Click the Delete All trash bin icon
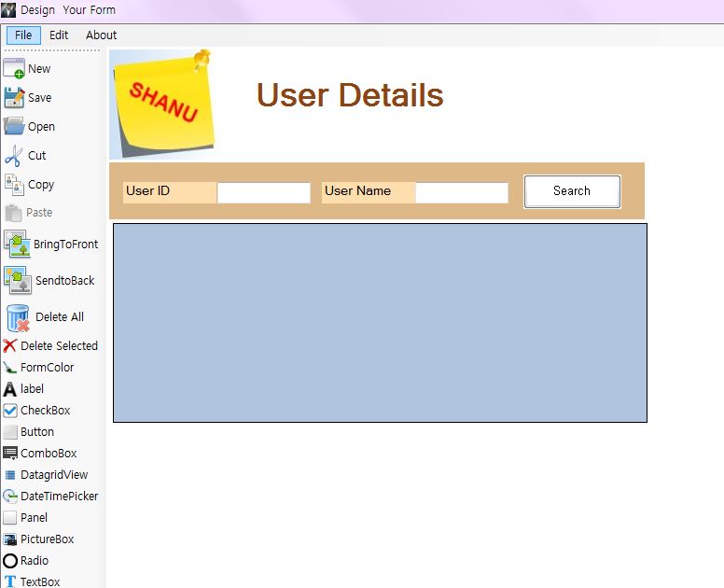Screen dimensions: 724x588 pos(18,317)
